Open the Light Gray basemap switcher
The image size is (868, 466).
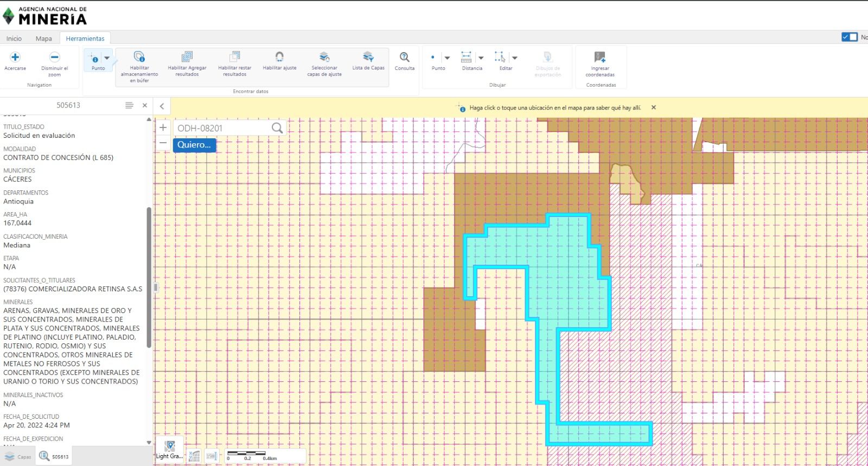pos(169,450)
